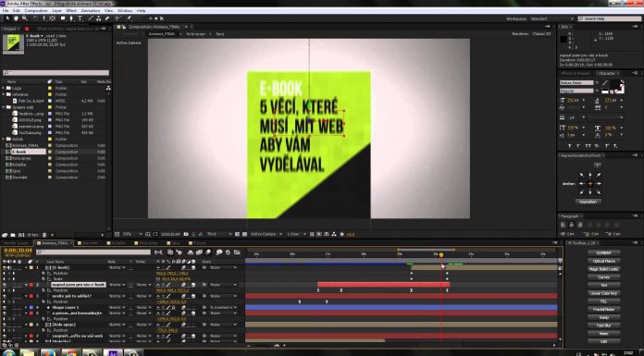
Task: Select the Rotation tool
Action: click(36, 18)
